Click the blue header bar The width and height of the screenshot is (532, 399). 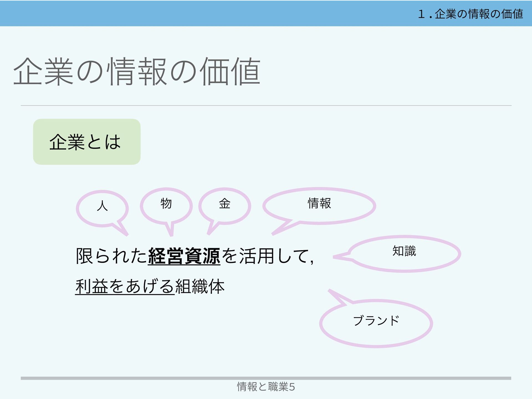[194, 13]
